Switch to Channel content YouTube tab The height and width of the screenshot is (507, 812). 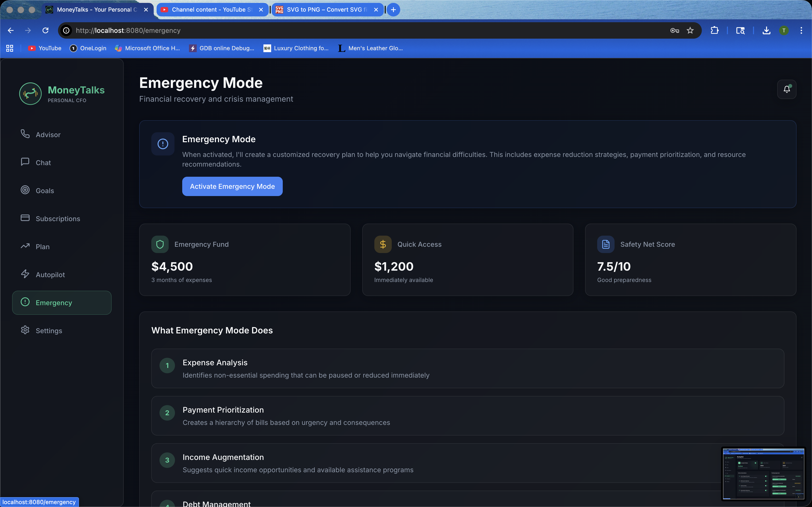coord(211,10)
